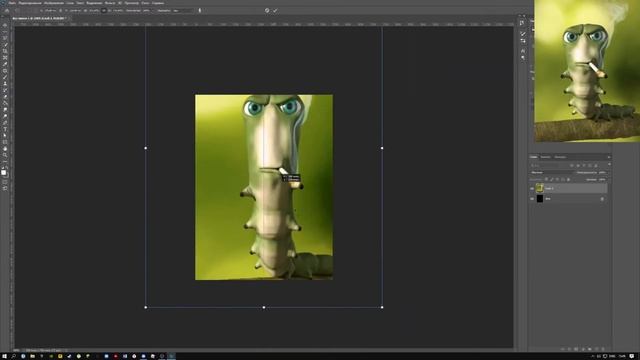
Task: Open the Фильтр menu
Action: (x=110, y=3)
